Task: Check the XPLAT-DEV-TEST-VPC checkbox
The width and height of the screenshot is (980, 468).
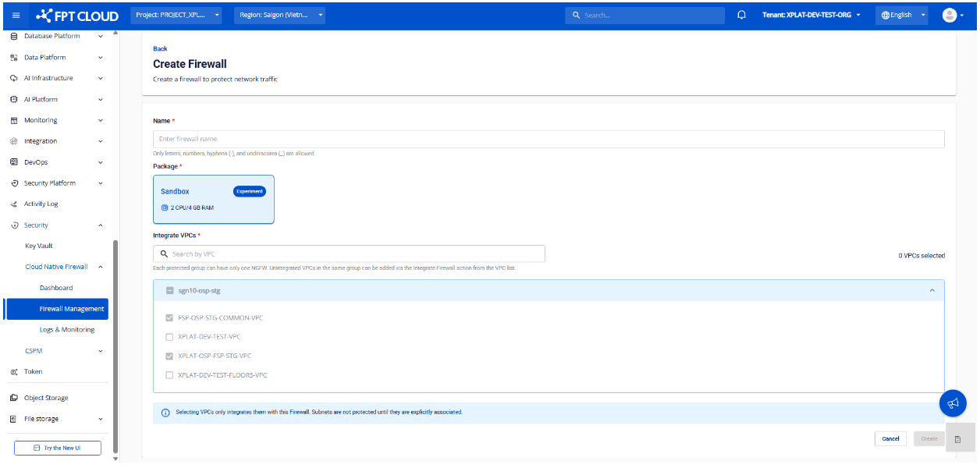Action: (169, 337)
